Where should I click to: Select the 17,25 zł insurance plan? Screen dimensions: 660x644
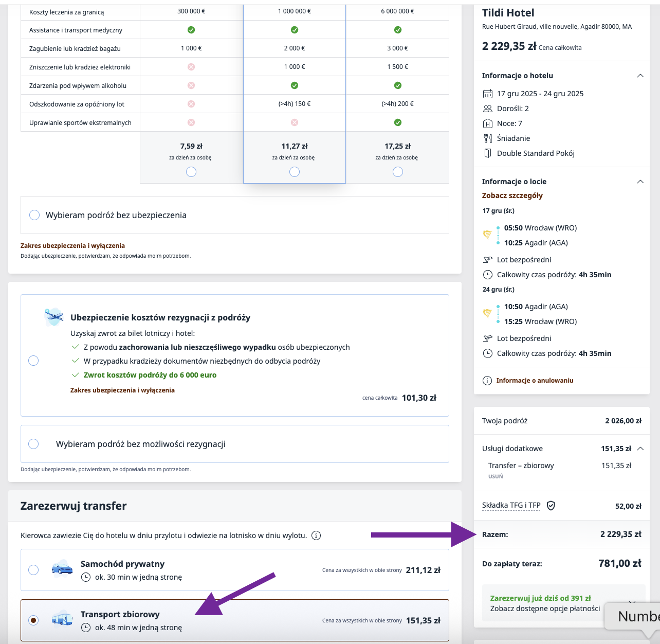pyautogui.click(x=398, y=172)
